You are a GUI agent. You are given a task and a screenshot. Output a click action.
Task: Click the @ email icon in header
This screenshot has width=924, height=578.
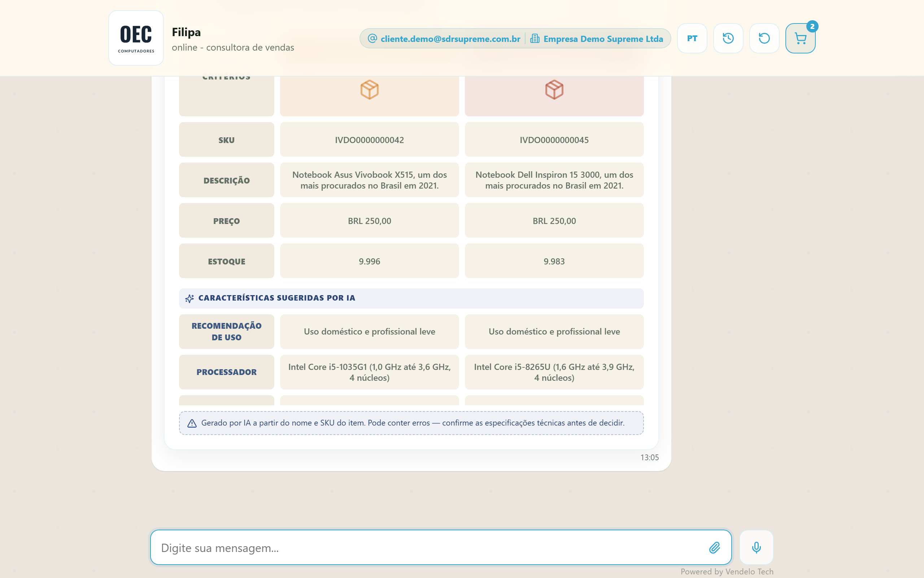[372, 38]
